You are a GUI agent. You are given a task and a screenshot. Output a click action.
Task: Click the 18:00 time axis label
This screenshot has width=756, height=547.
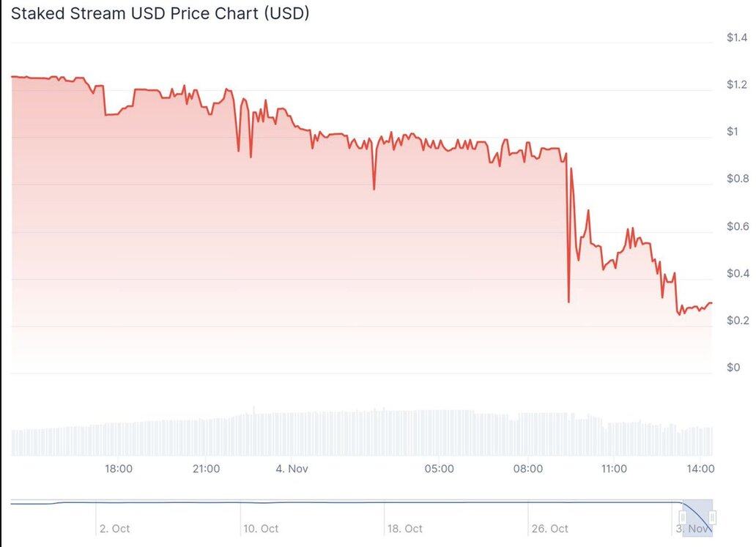point(119,469)
